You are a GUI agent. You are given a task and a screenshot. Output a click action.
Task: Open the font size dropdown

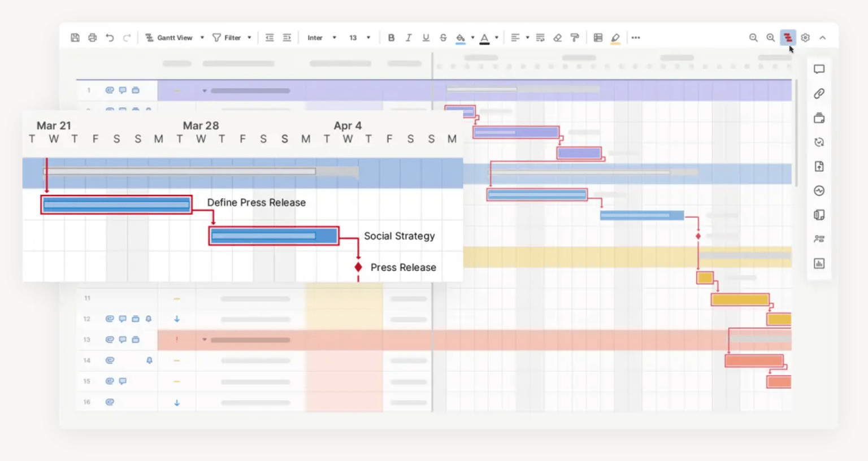368,37
